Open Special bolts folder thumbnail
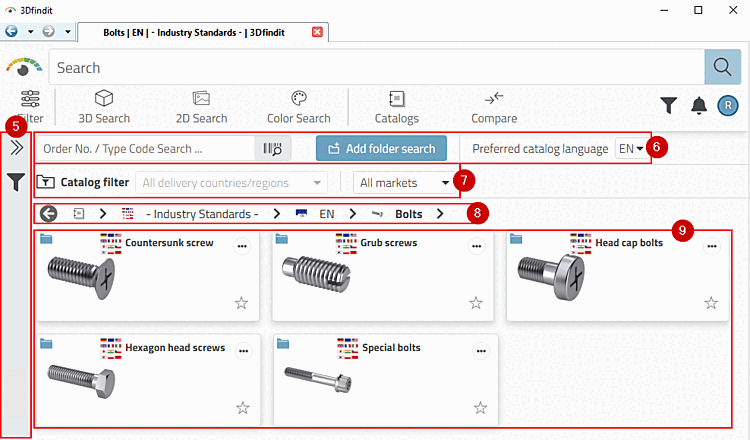The width and height of the screenshot is (750, 440). tap(318, 380)
